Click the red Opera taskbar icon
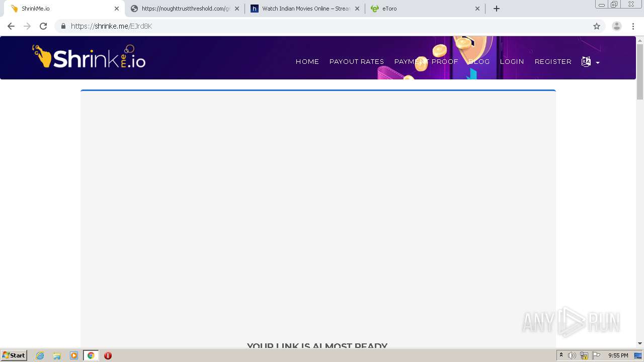This screenshot has width=644, height=362. pos(108,355)
